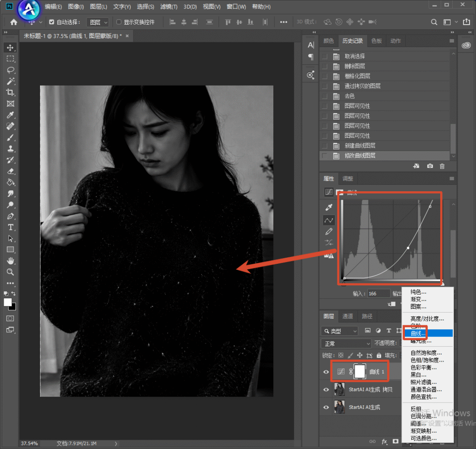Select the Eyedropper tool in toolbar

[x=10, y=115]
